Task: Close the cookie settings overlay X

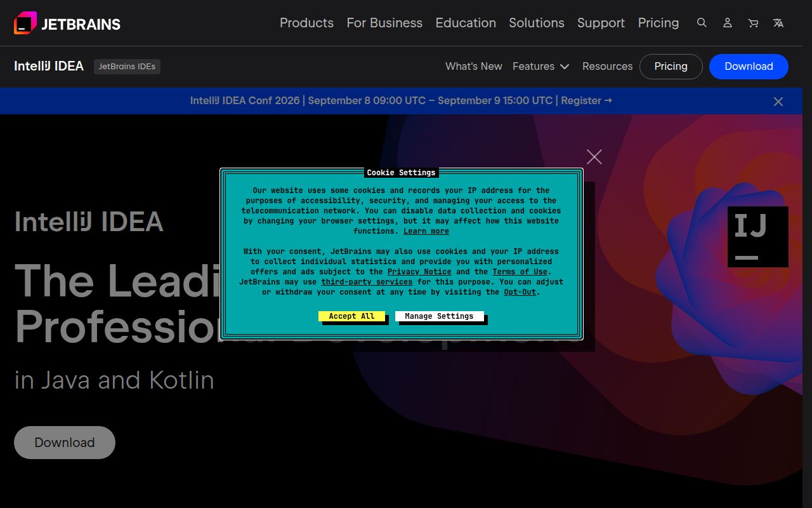Action: [594, 157]
